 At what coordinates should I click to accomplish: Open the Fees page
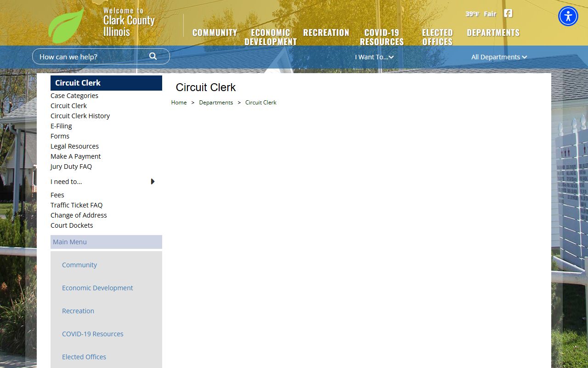[57, 195]
